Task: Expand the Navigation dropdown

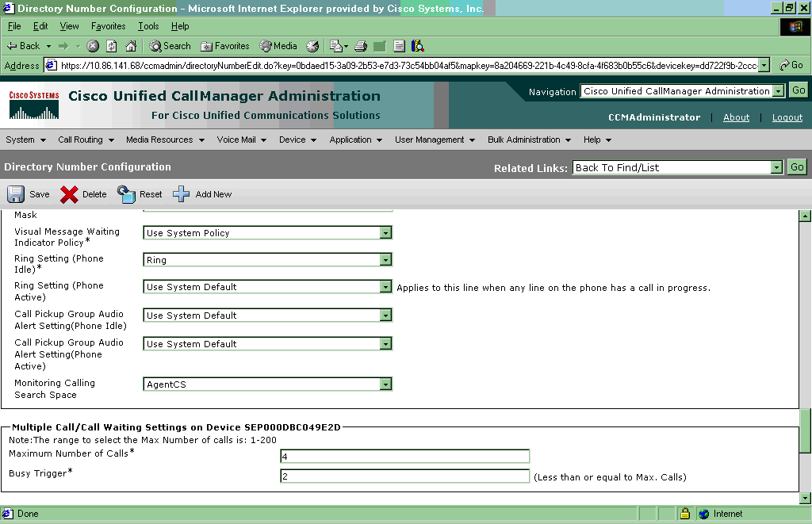Action: [779, 91]
